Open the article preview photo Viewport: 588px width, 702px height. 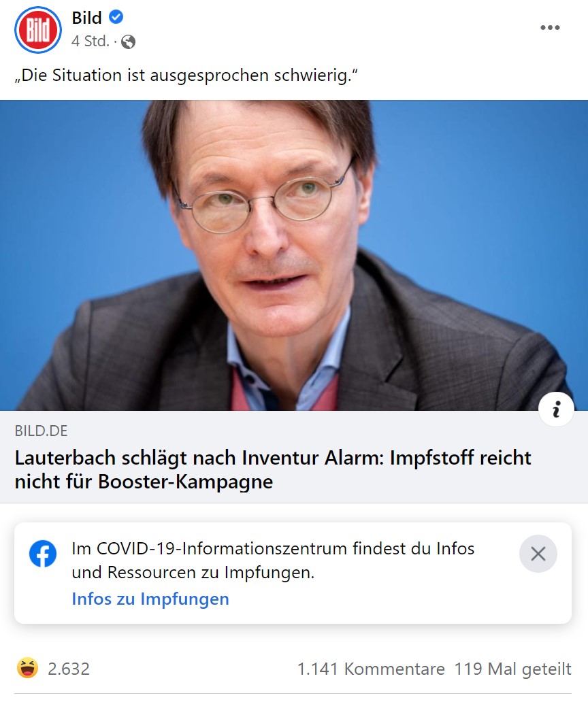point(294,255)
